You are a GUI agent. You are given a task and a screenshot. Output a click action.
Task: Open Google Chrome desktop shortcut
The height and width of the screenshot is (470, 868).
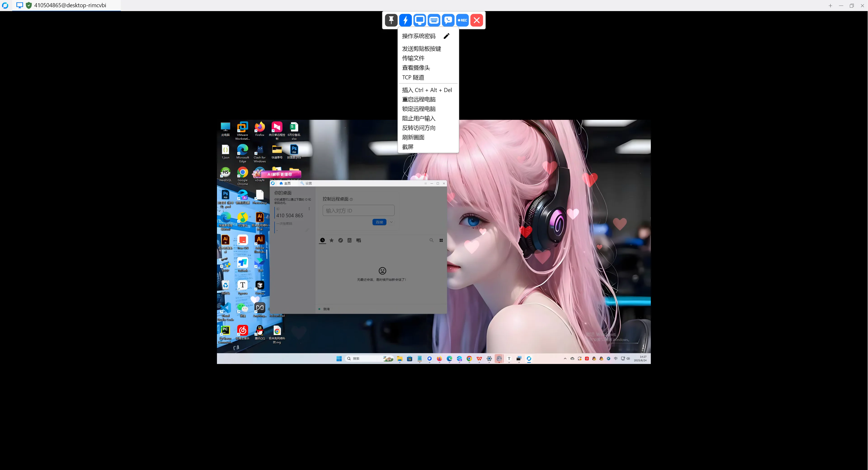242,176
